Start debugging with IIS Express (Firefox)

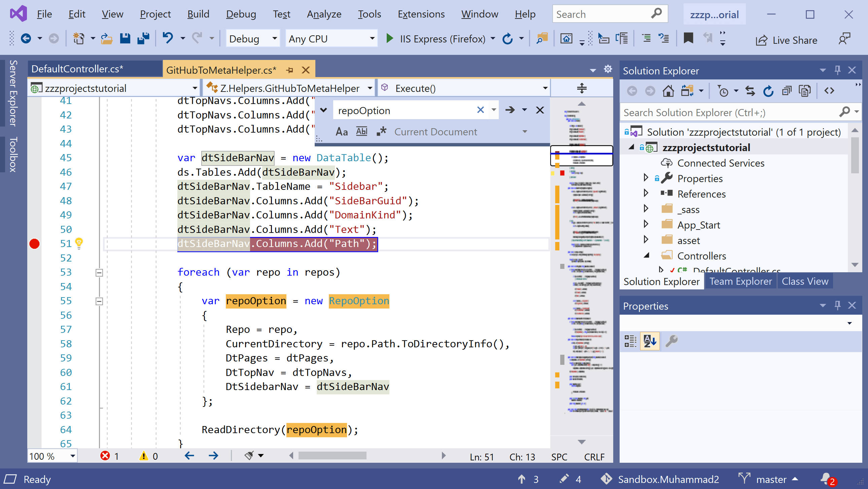[389, 38]
